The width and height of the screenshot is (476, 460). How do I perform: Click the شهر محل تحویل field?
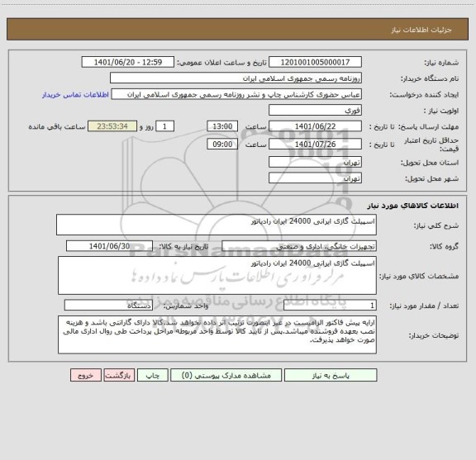click(315, 178)
